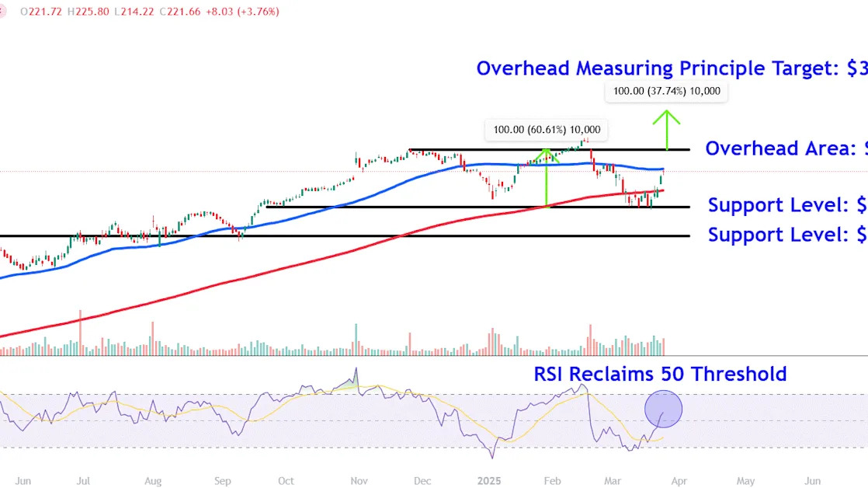Click the 'Jul' time axis label

[83, 481]
